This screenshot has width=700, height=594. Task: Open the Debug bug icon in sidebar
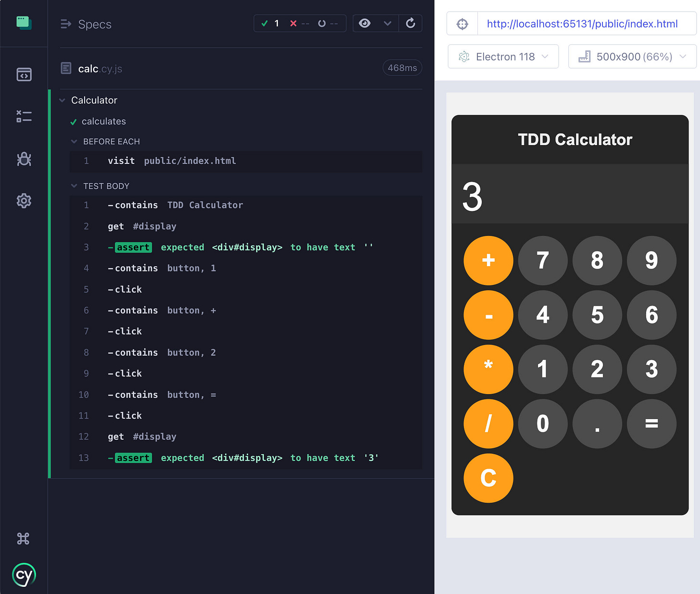[x=24, y=159]
